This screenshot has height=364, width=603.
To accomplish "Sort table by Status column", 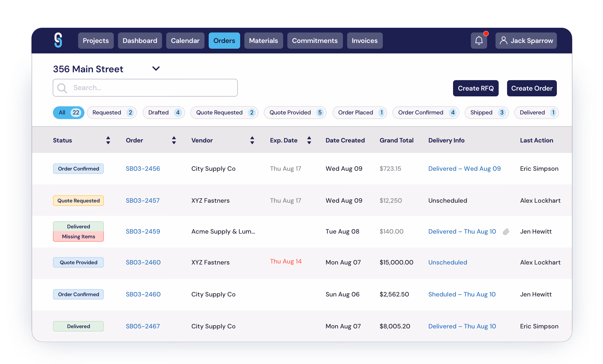I will pos(108,140).
